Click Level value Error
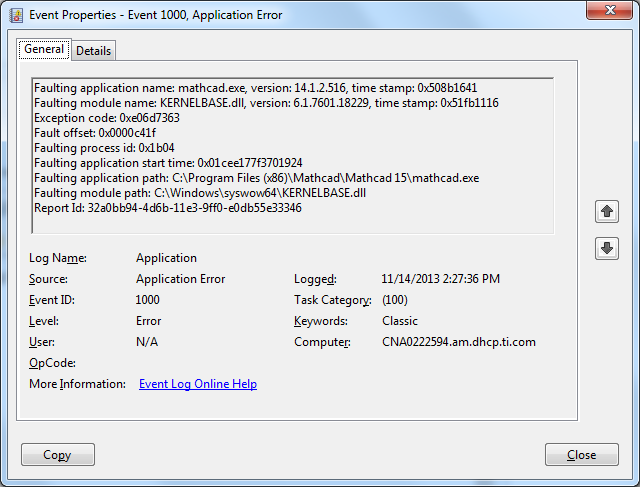This screenshot has width=640, height=487. 149,321
